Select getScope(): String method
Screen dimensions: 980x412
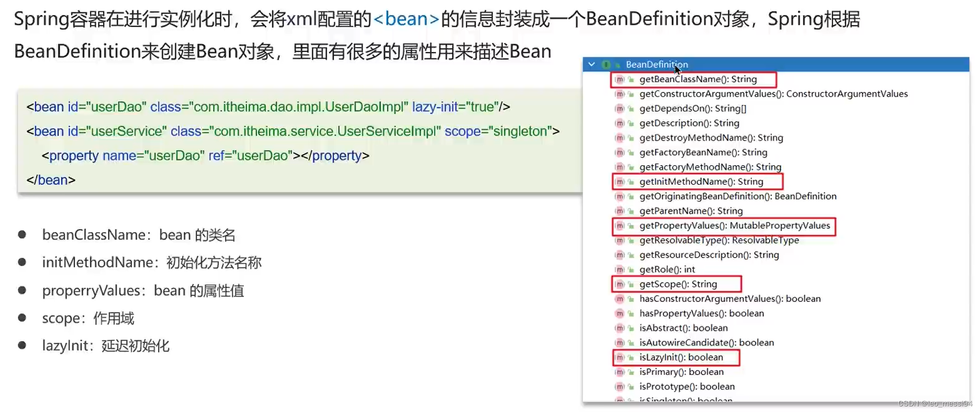pyautogui.click(x=678, y=284)
